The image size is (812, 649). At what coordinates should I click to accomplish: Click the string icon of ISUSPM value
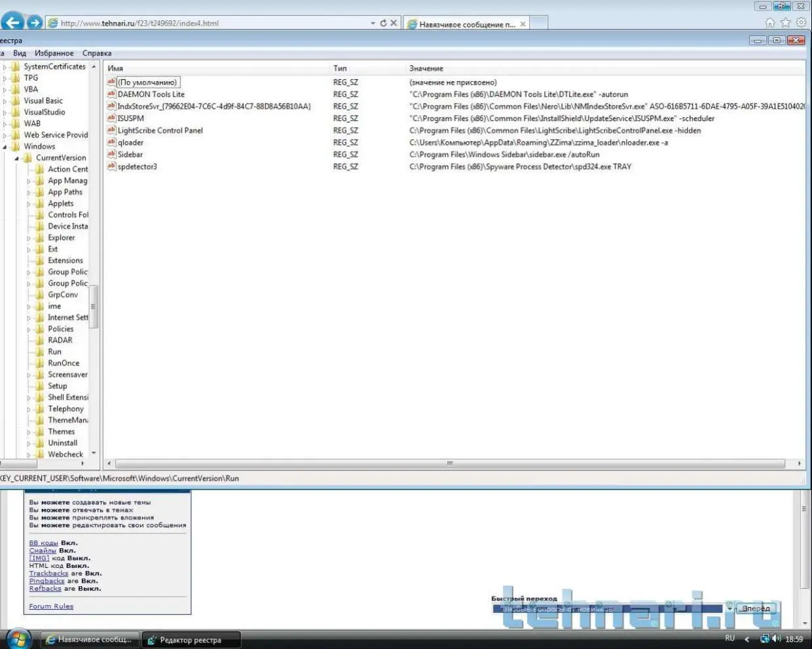coord(111,119)
